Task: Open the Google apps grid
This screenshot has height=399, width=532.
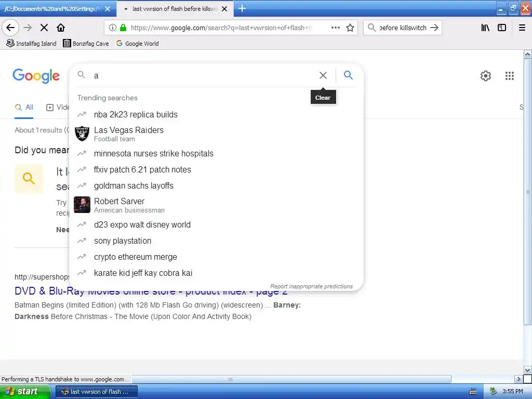Action: [509, 76]
